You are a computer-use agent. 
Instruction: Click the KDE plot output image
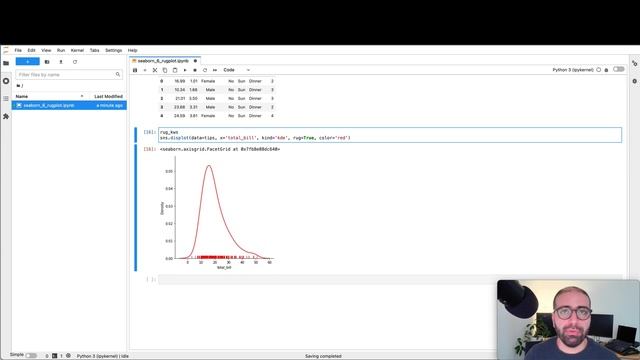(217, 212)
